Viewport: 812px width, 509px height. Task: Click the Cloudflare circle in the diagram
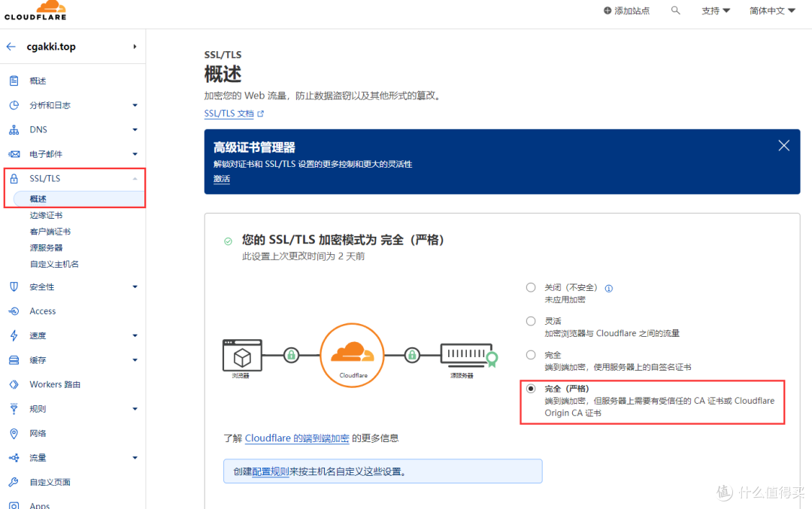[x=352, y=355]
